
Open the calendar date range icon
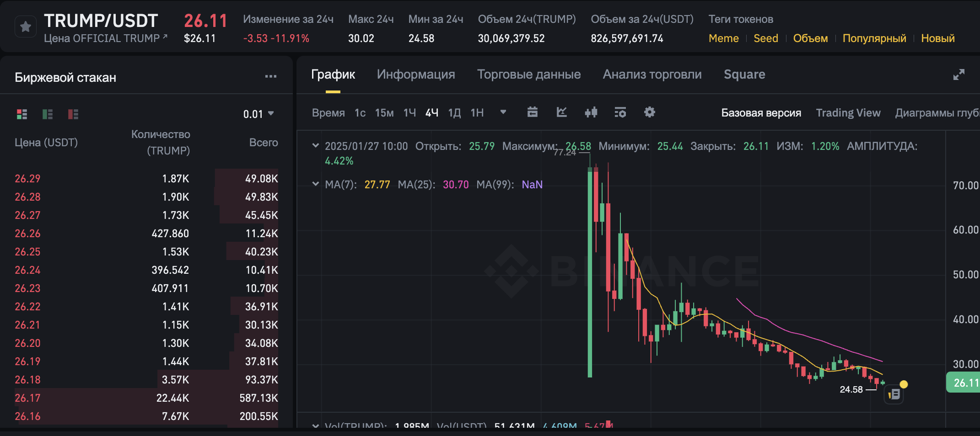click(x=532, y=112)
